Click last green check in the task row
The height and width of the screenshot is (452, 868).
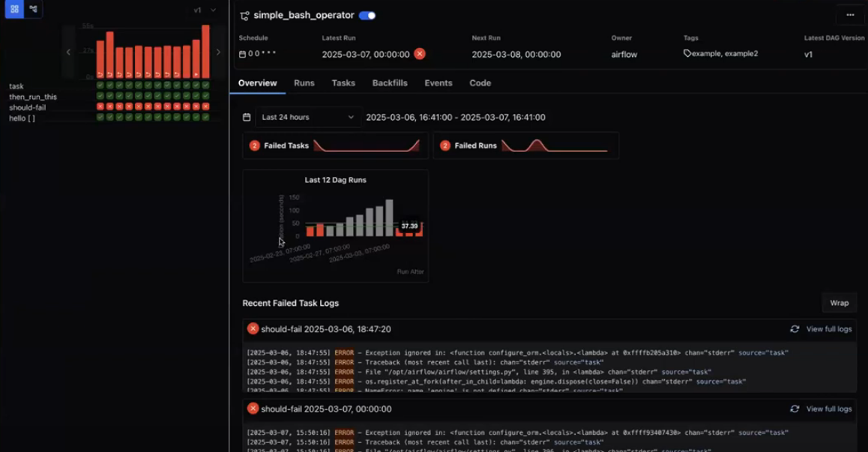(x=205, y=86)
